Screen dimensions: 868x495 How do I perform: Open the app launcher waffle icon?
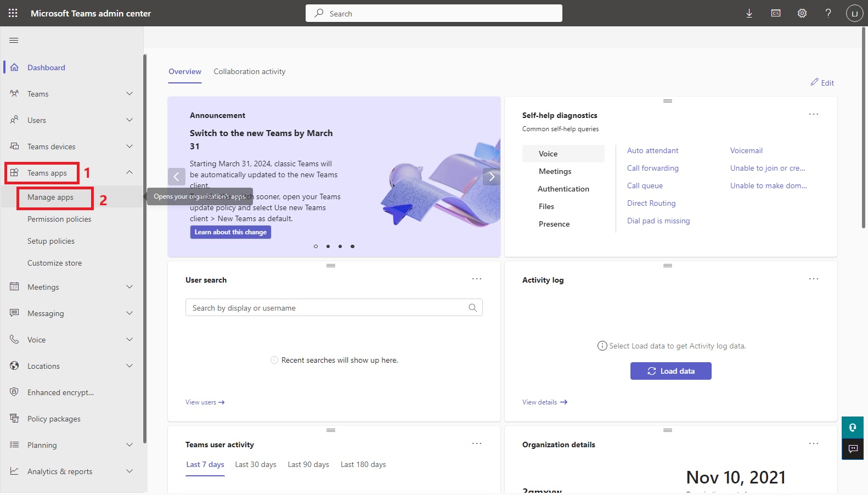[x=13, y=13]
